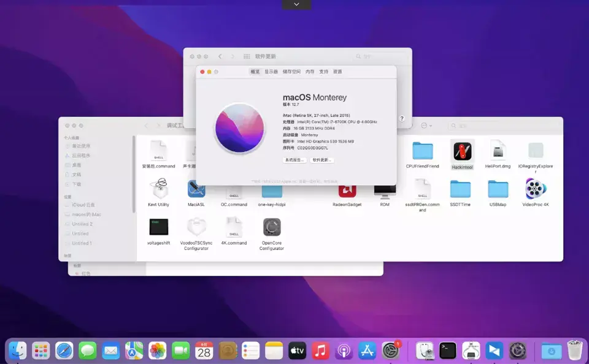Open the Downloads folder stack in Dock
Screen dimensions: 589x364
(552, 351)
